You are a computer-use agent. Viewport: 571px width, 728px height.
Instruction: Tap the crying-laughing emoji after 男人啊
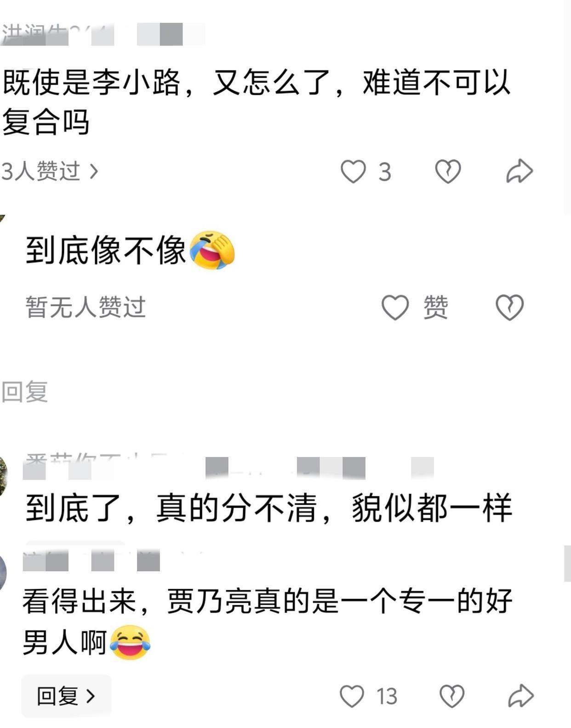click(x=131, y=642)
